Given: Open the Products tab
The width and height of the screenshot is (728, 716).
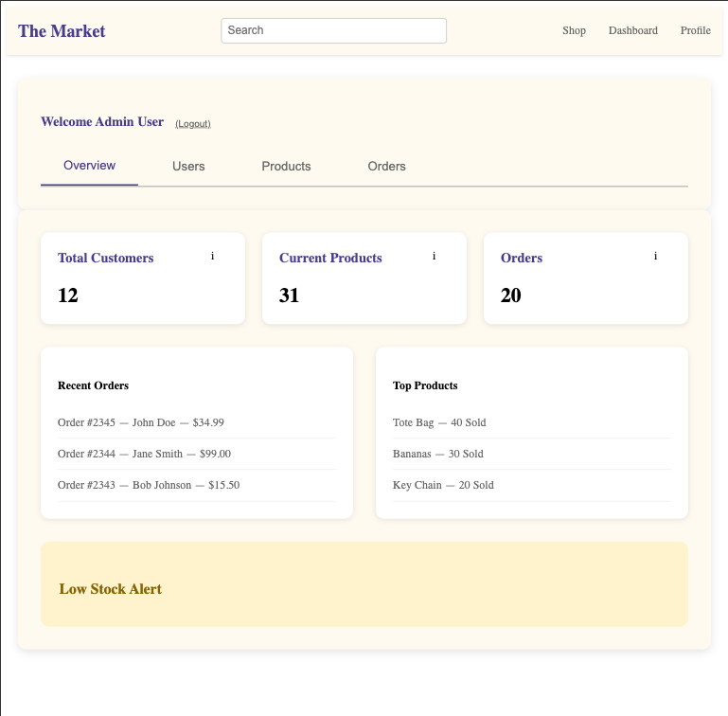Looking at the screenshot, I should [286, 167].
